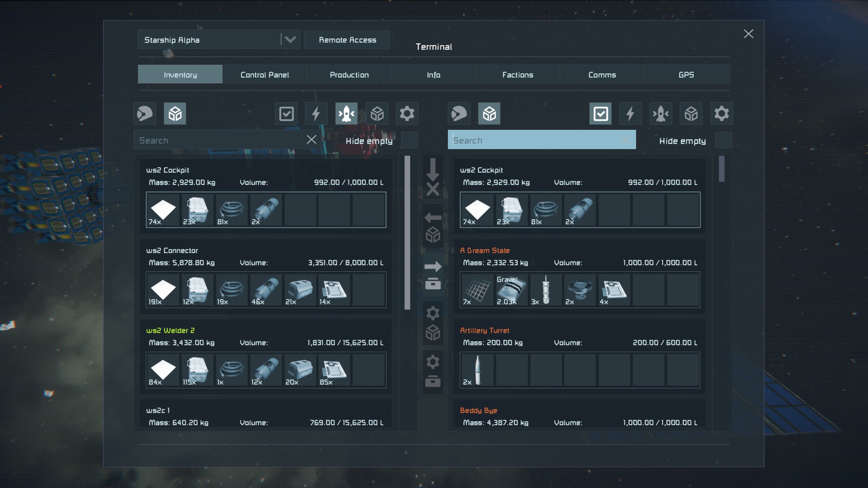The height and width of the screenshot is (488, 868).
Task: Switch to the Control Panel tab
Action: 264,75
